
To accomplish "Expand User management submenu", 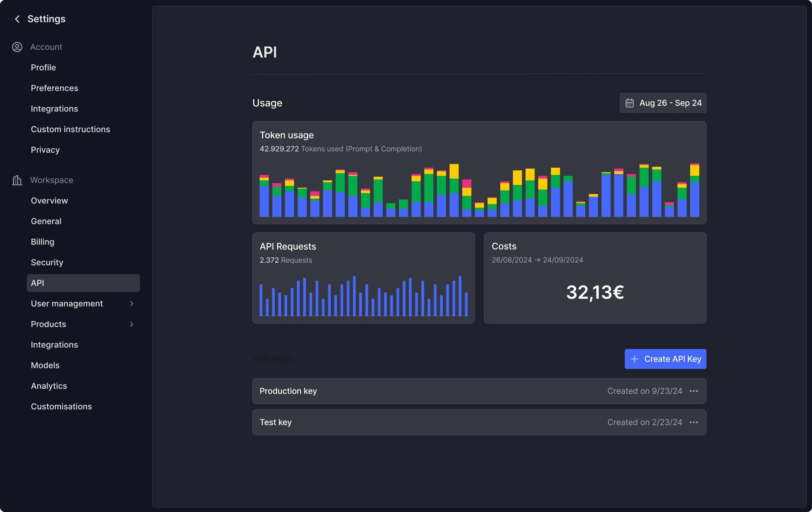I will coord(131,303).
